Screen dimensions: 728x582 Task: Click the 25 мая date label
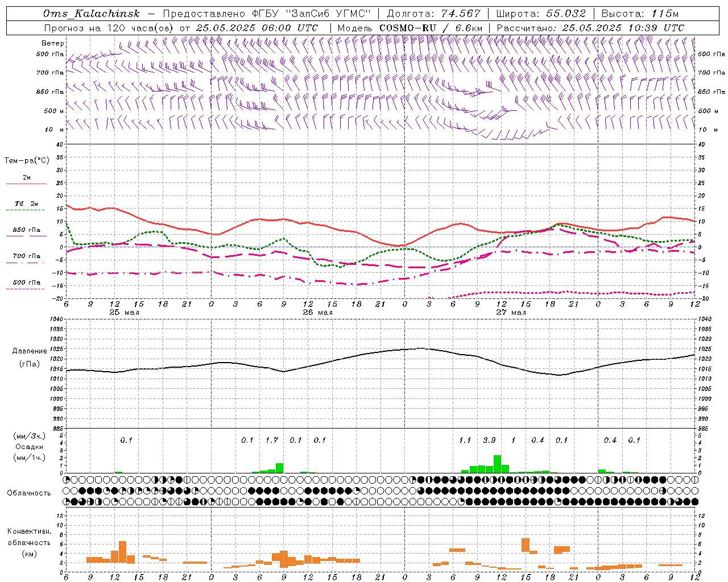pyautogui.click(x=124, y=313)
